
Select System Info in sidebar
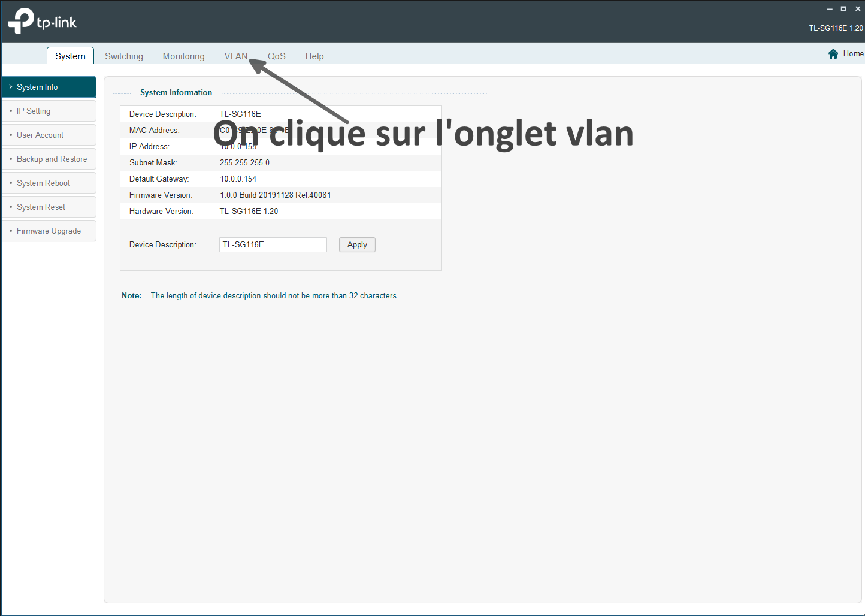[49, 87]
